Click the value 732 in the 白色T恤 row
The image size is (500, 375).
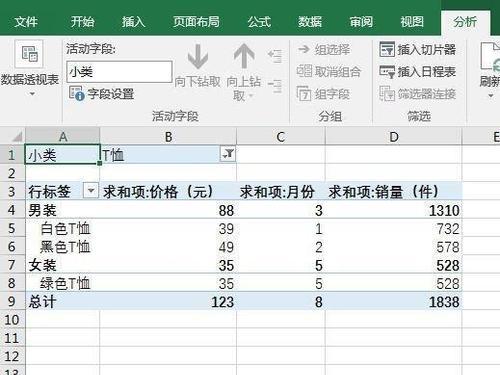pos(448,229)
